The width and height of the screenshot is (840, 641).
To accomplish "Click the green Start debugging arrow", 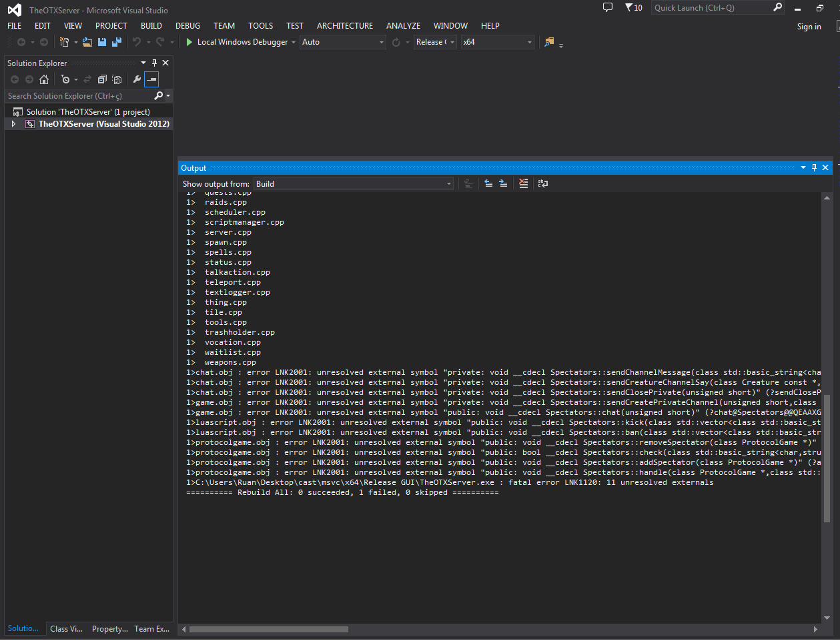I will (x=189, y=42).
